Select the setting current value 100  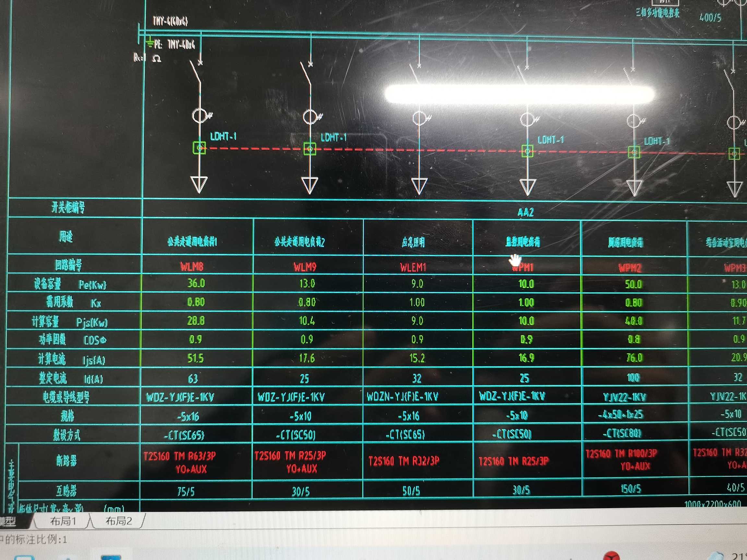tap(633, 377)
